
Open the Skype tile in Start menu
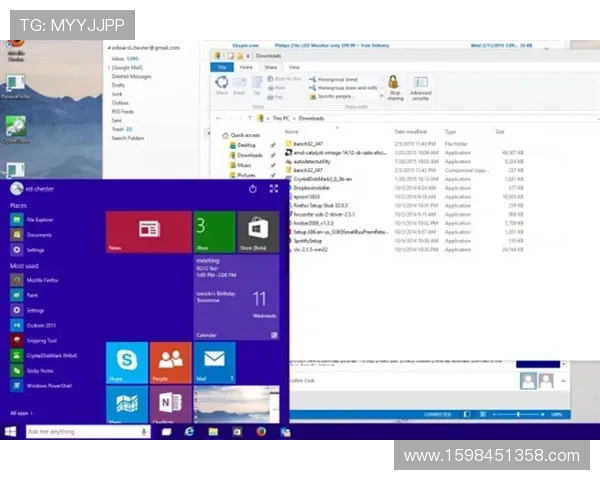(127, 362)
